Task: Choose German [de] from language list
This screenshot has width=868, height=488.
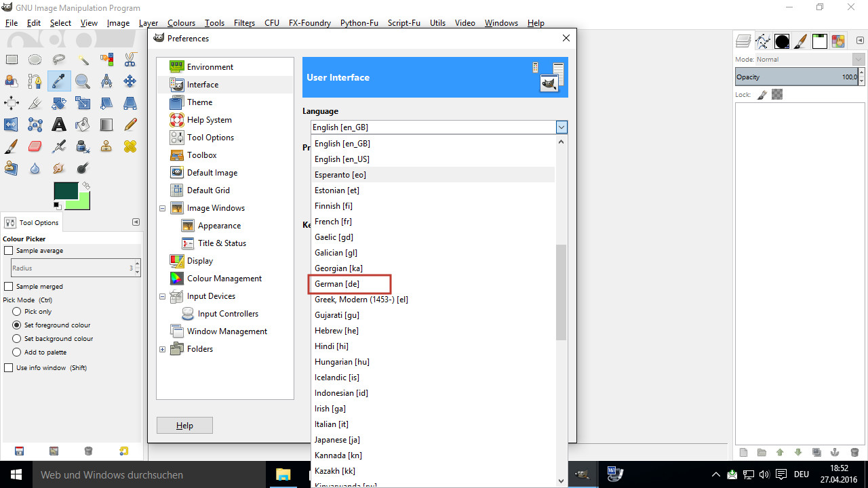Action: (x=337, y=284)
